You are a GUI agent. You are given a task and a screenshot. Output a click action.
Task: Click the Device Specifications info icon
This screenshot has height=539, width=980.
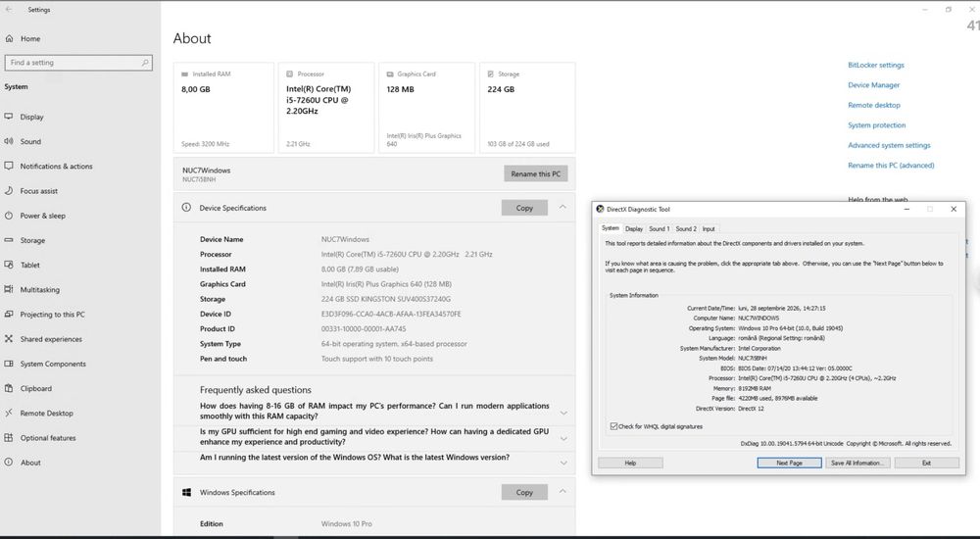point(186,208)
